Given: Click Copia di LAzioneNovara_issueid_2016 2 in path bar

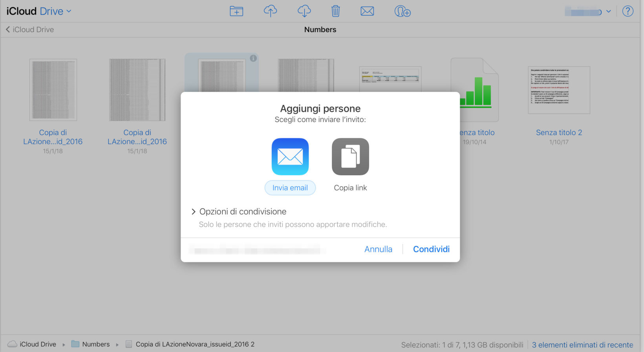Looking at the screenshot, I should [195, 344].
